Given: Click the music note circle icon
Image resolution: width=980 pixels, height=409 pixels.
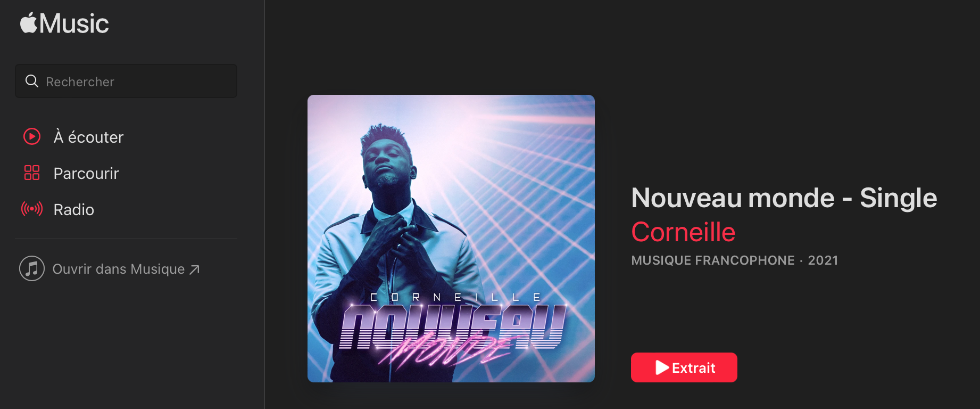Looking at the screenshot, I should pyautogui.click(x=32, y=268).
